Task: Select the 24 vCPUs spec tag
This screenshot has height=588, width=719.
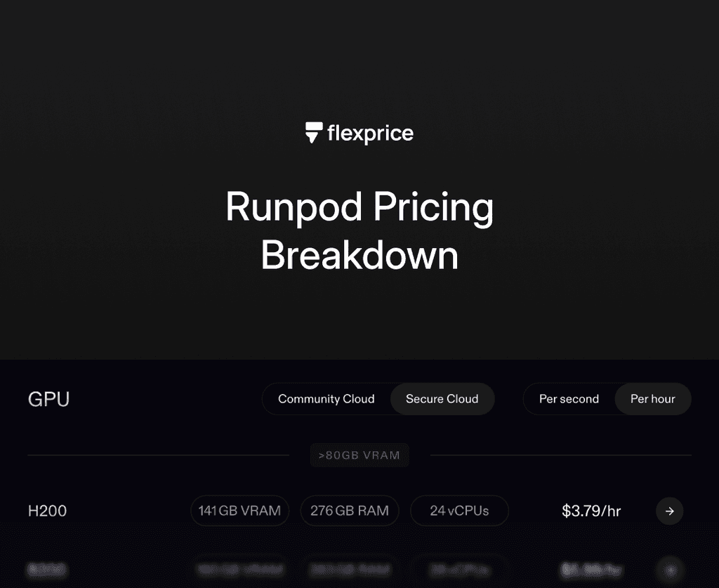Action: [459, 511]
